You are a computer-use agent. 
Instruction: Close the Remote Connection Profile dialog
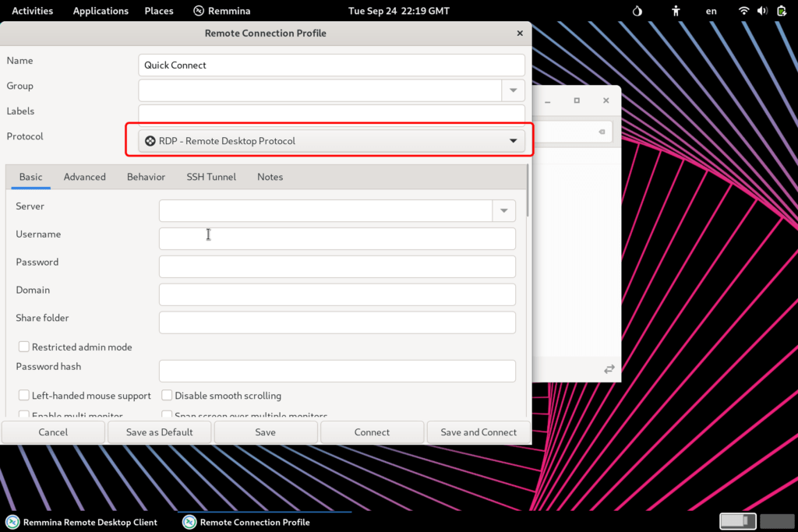pyautogui.click(x=520, y=33)
